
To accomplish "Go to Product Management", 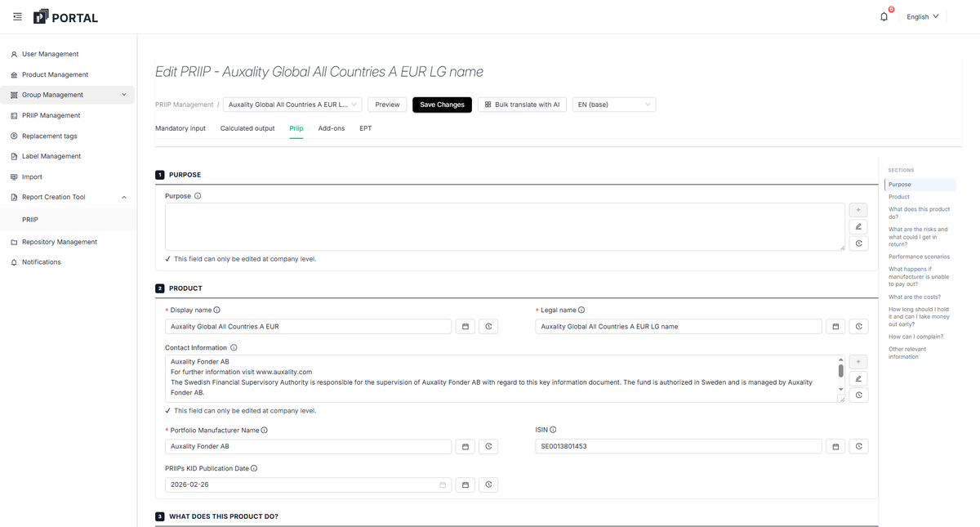I will 55,74.
